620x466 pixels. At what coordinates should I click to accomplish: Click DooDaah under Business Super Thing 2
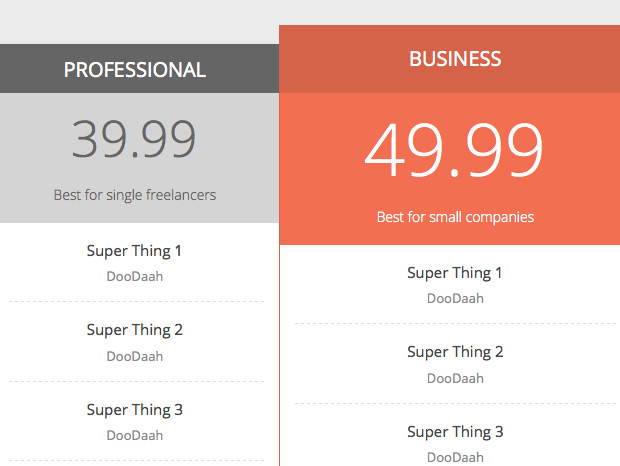click(455, 378)
